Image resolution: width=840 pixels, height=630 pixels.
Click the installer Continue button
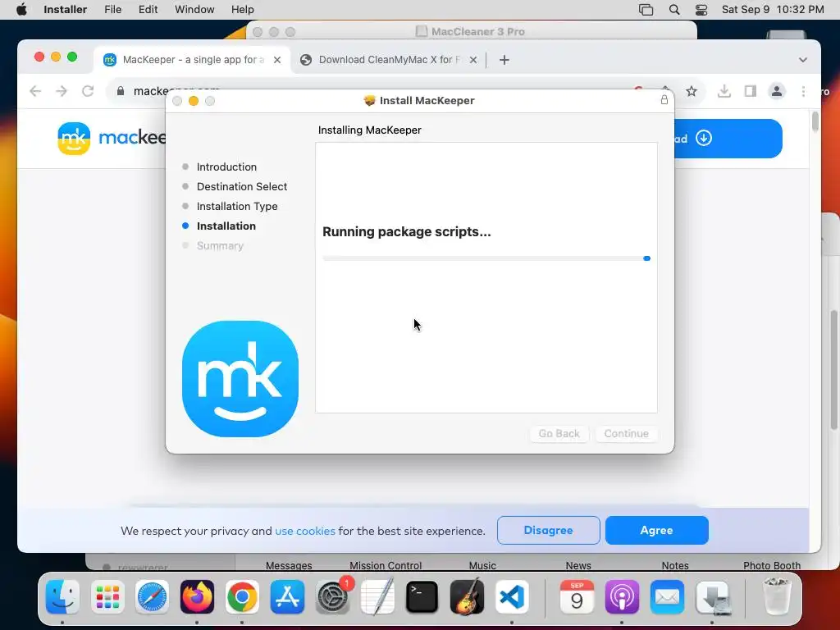coord(626,433)
